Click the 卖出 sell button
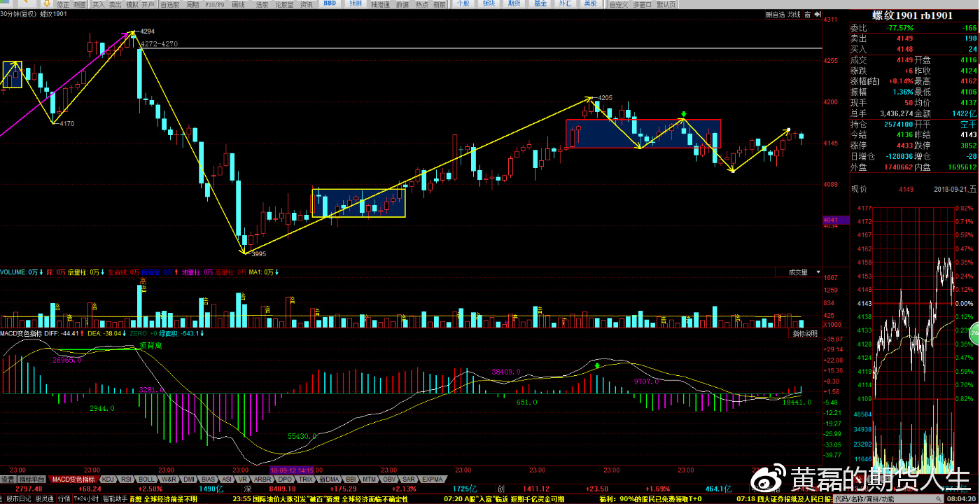Image resolution: width=980 pixels, height=504 pixels. (115, 4)
